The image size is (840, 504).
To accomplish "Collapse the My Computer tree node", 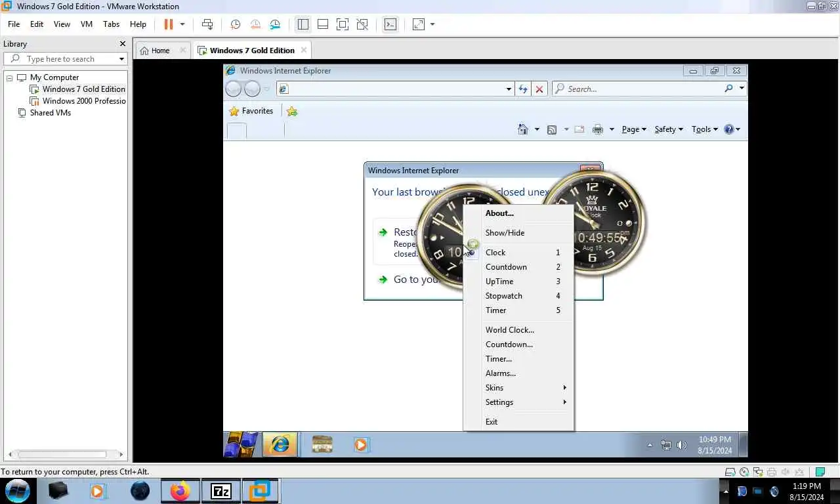I will pyautogui.click(x=10, y=77).
